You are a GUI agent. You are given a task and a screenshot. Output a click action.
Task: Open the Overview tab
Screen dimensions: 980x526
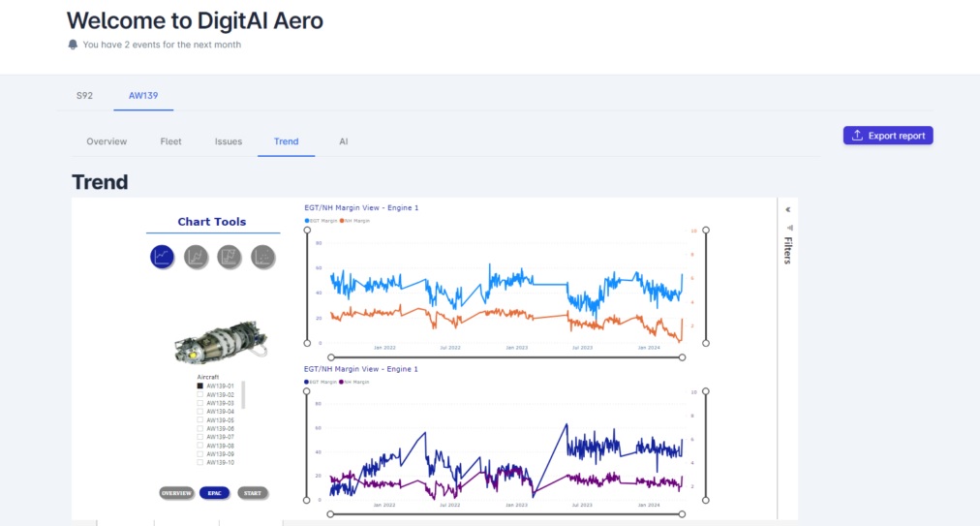point(107,141)
